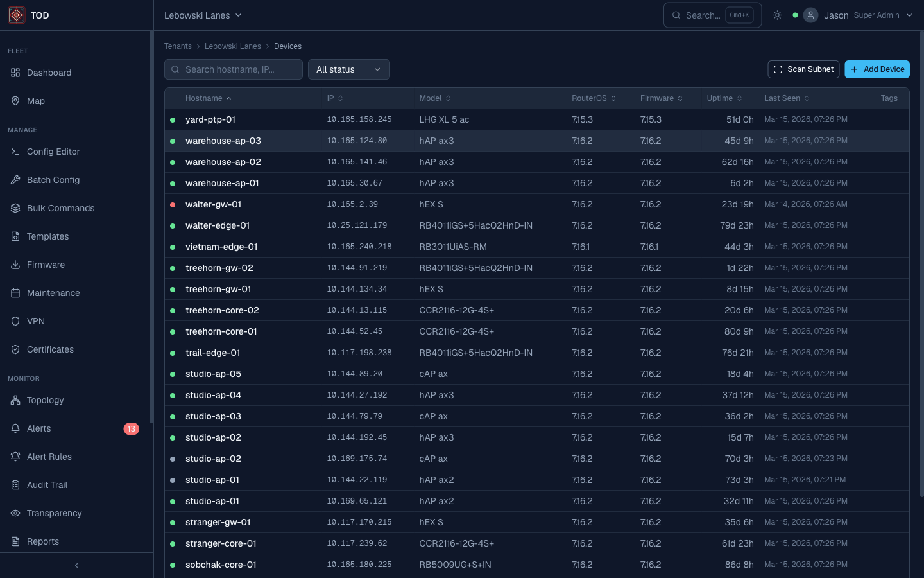Click the TOD logo icon
The image size is (924, 578).
tap(16, 15)
